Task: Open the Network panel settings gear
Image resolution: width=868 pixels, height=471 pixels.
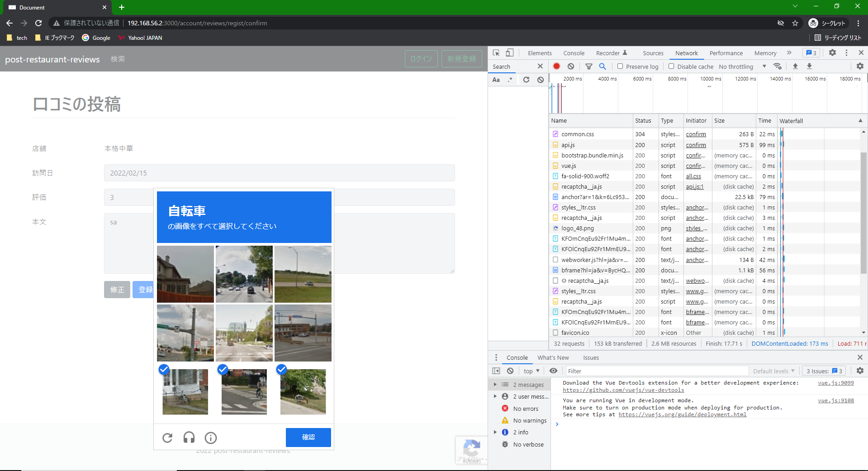Action: coord(859,66)
